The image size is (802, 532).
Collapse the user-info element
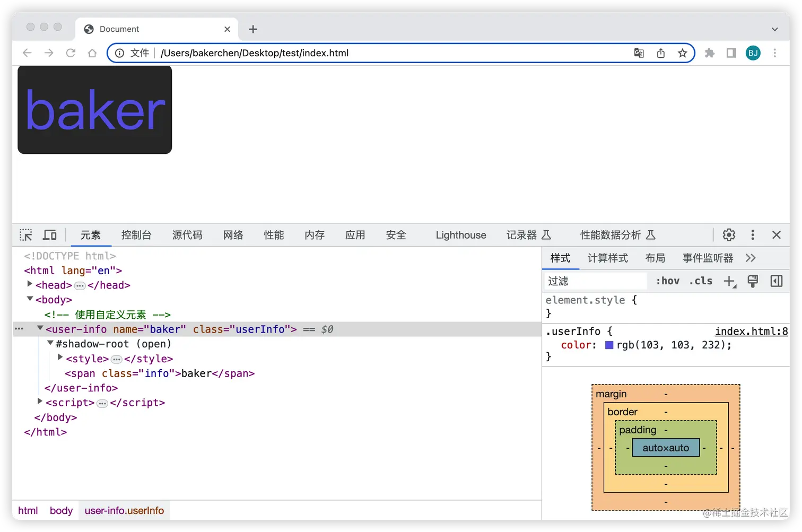40,328
